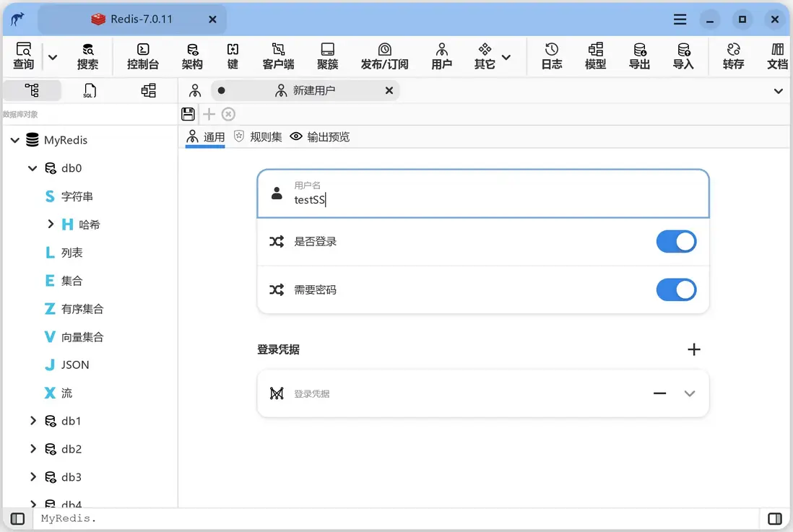
Task: Switch to SQL file panel icon
Action: pyautogui.click(x=90, y=90)
